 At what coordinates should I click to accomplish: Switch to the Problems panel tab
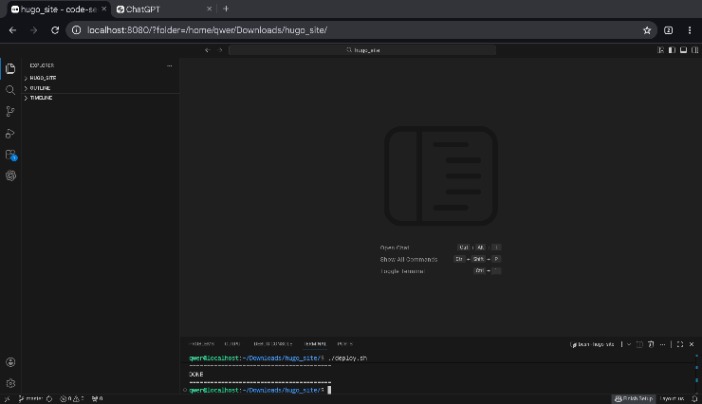(201, 344)
